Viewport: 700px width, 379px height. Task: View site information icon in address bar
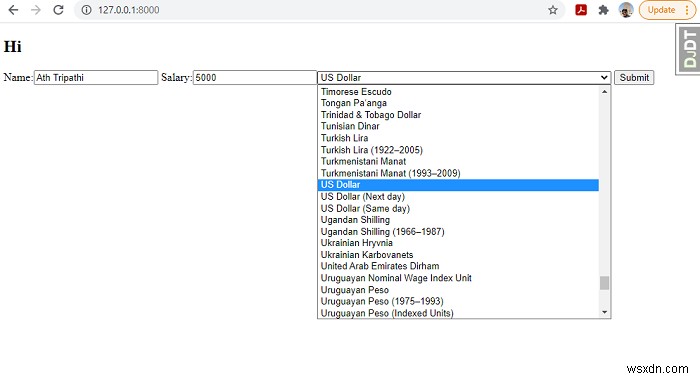[x=87, y=10]
